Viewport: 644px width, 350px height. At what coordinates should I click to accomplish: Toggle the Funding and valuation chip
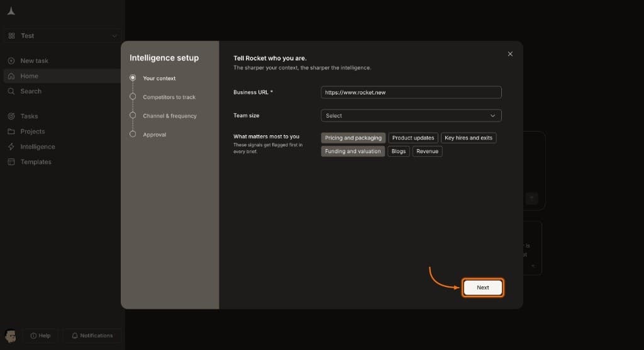pos(353,151)
